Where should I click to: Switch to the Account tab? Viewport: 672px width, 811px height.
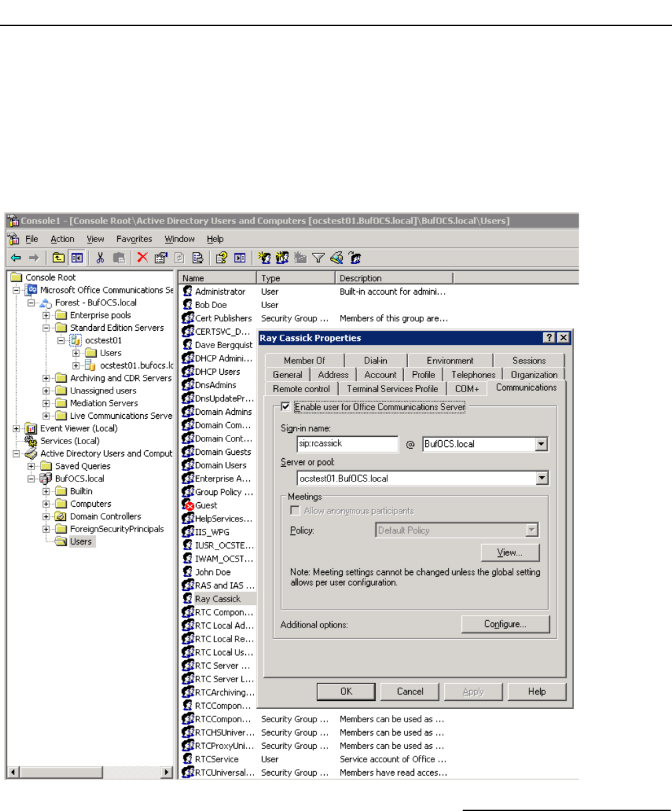(x=380, y=375)
